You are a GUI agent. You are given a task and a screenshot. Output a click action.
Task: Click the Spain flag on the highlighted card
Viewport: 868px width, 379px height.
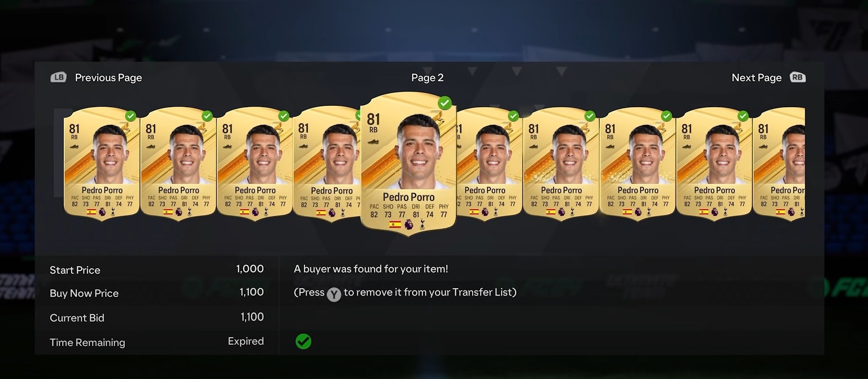[x=395, y=225]
